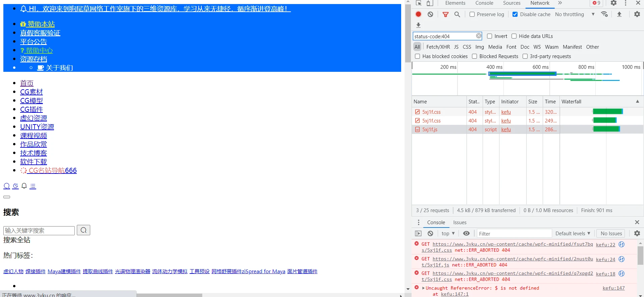Image resolution: width=644 pixels, height=297 pixels.
Task: Toggle the device toolbar icon
Action: tap(430, 3)
